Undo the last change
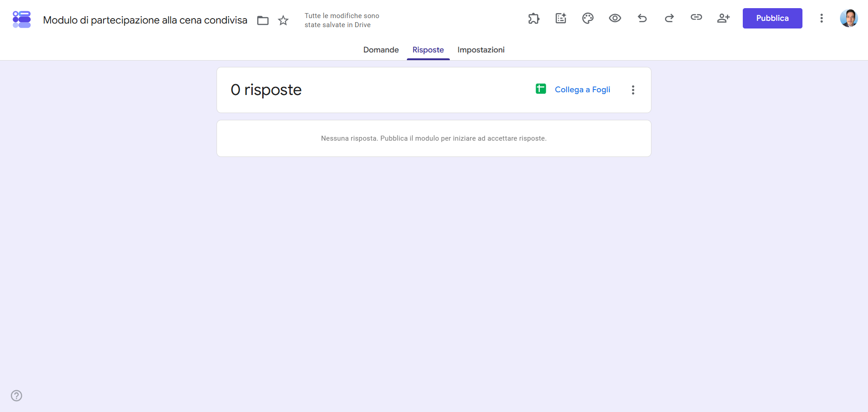 (642, 18)
